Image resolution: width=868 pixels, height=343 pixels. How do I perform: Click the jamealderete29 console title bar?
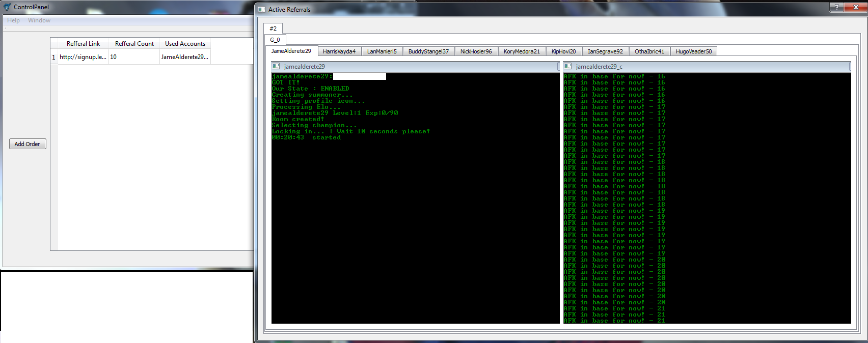[x=415, y=66]
